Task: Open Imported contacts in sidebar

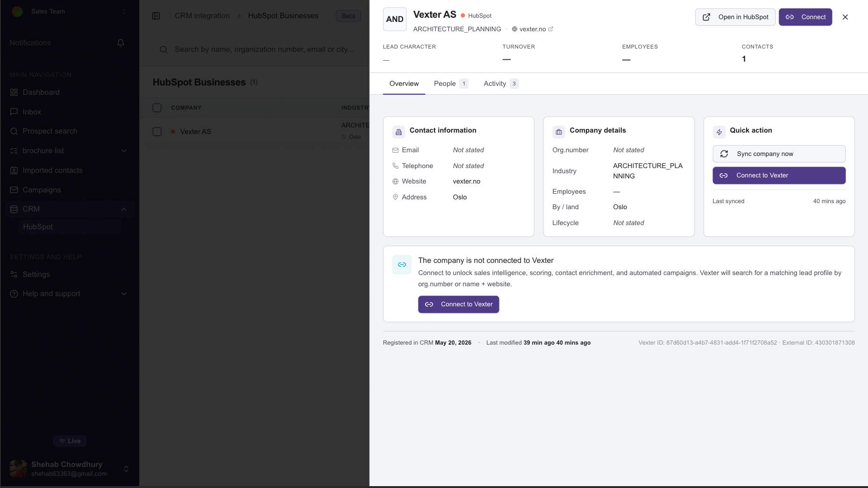Action: pos(70,170)
